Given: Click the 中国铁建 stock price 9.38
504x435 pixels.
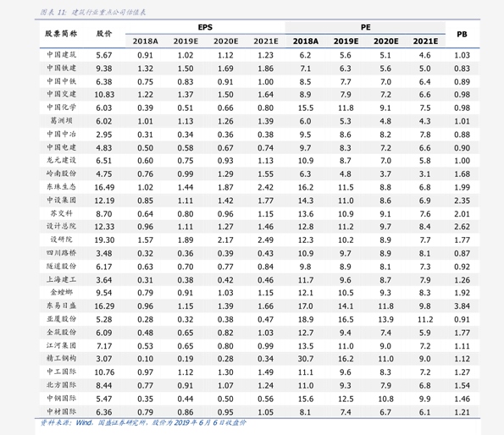Looking at the screenshot, I should point(104,69).
